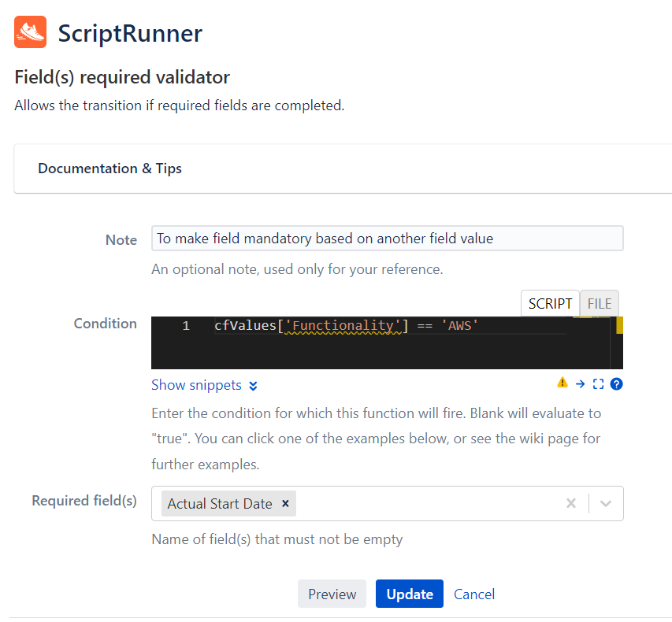Click the double chevron beside Show snippets
Viewport: 672px width, 622px height.
pos(254,386)
